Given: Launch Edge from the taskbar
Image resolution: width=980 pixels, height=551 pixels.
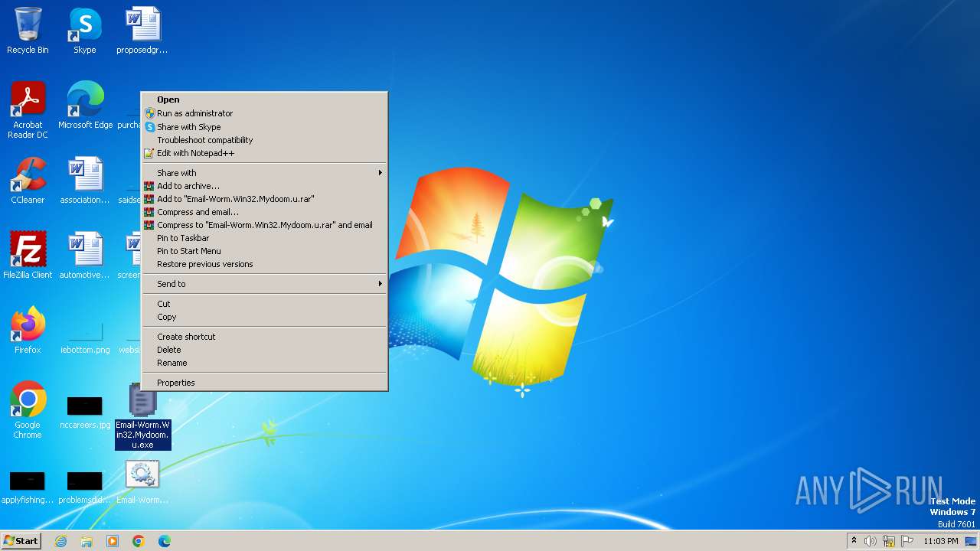Looking at the screenshot, I should [165, 541].
